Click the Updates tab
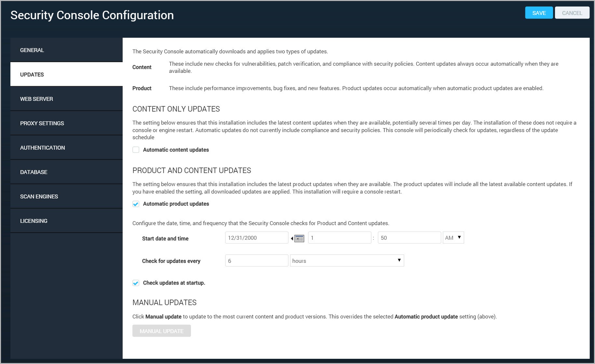 (x=66, y=74)
